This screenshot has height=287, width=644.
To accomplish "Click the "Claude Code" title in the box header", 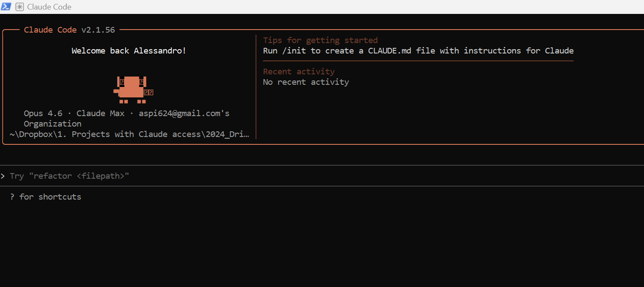I will coord(50,30).
